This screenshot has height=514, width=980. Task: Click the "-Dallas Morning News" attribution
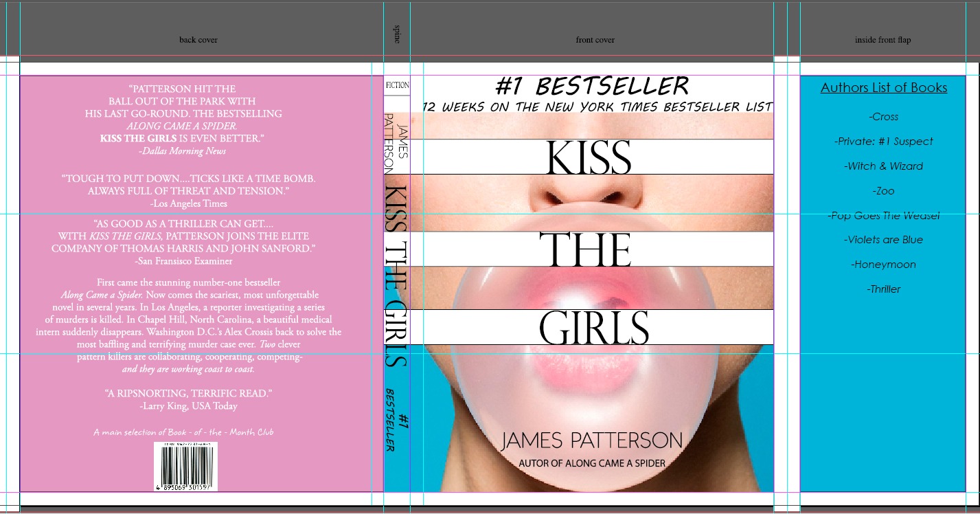pyautogui.click(x=182, y=151)
